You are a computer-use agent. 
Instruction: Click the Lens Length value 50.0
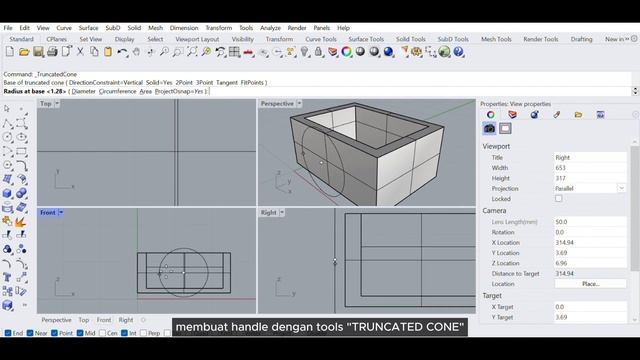[x=590, y=222]
